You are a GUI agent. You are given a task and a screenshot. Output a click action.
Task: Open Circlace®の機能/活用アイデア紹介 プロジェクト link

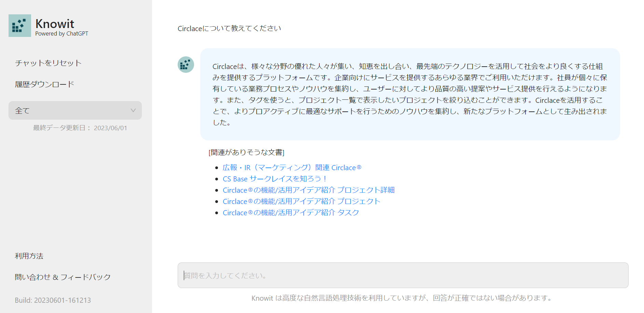click(x=301, y=201)
